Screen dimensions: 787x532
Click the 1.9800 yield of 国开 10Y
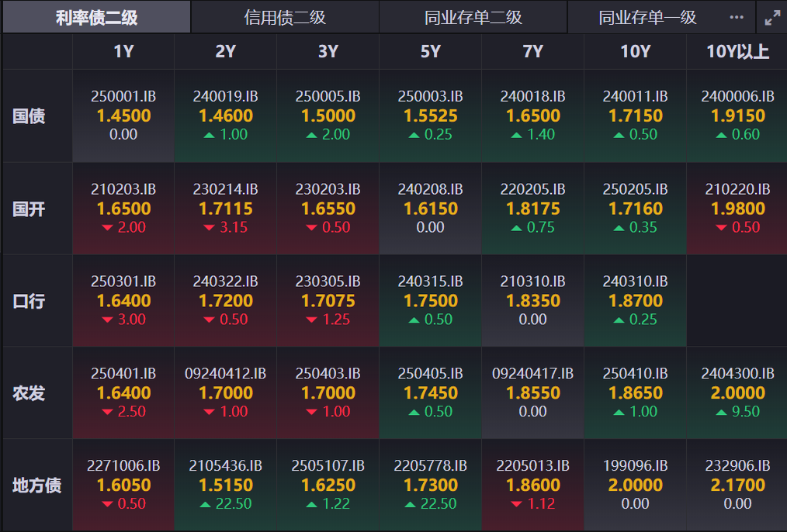coord(737,208)
